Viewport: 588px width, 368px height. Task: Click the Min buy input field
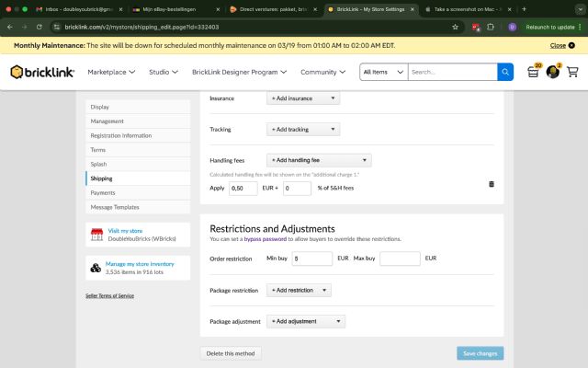pos(311,259)
